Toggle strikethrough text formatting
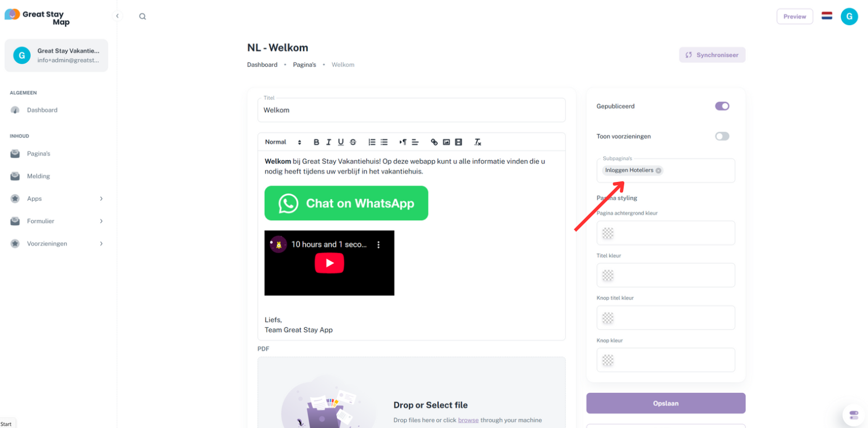 coord(353,142)
